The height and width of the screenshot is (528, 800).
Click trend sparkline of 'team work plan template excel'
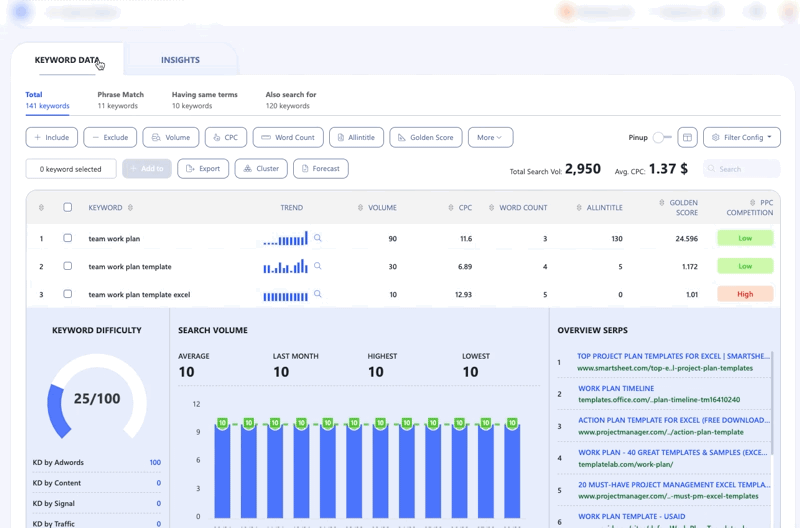285,295
